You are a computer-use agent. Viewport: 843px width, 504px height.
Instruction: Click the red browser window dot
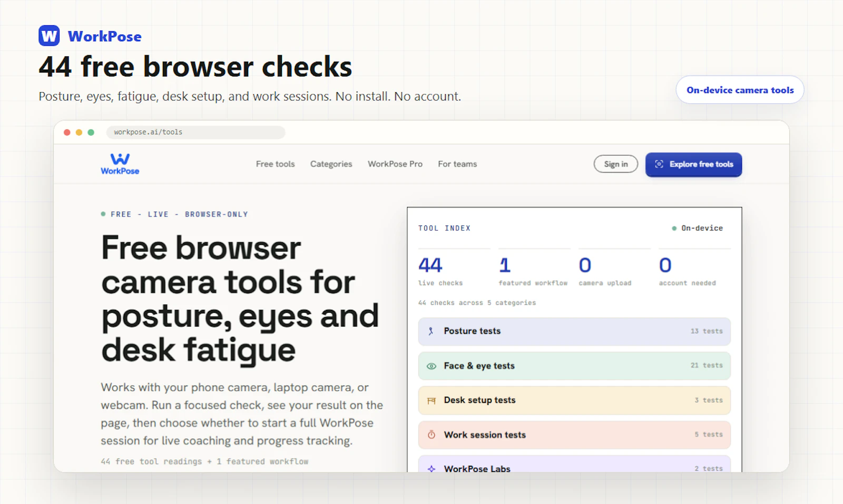[x=67, y=132]
